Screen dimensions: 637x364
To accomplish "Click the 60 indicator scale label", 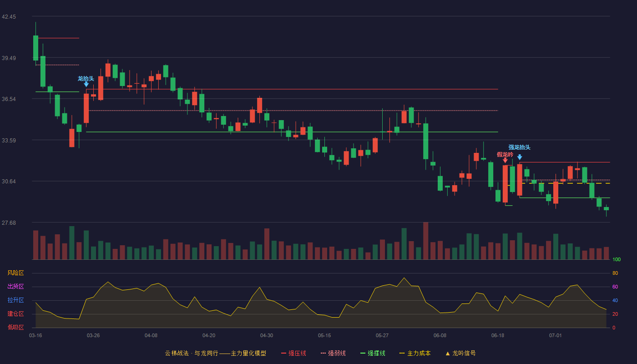I will 615,287.
